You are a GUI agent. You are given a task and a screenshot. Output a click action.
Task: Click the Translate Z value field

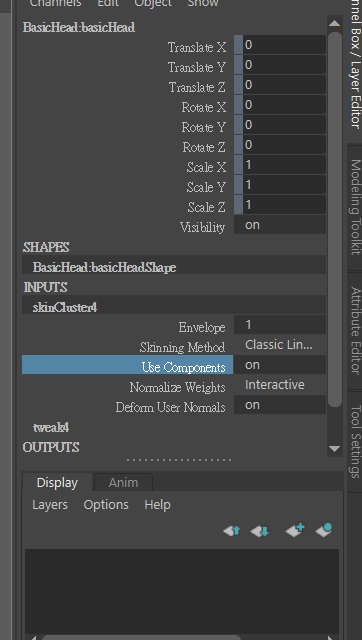284,85
